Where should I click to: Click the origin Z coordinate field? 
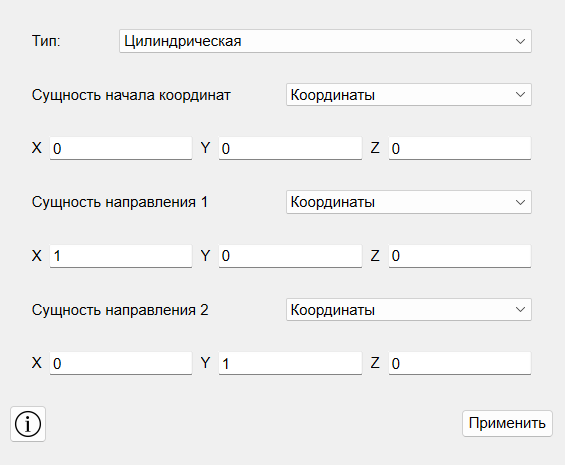(x=460, y=148)
